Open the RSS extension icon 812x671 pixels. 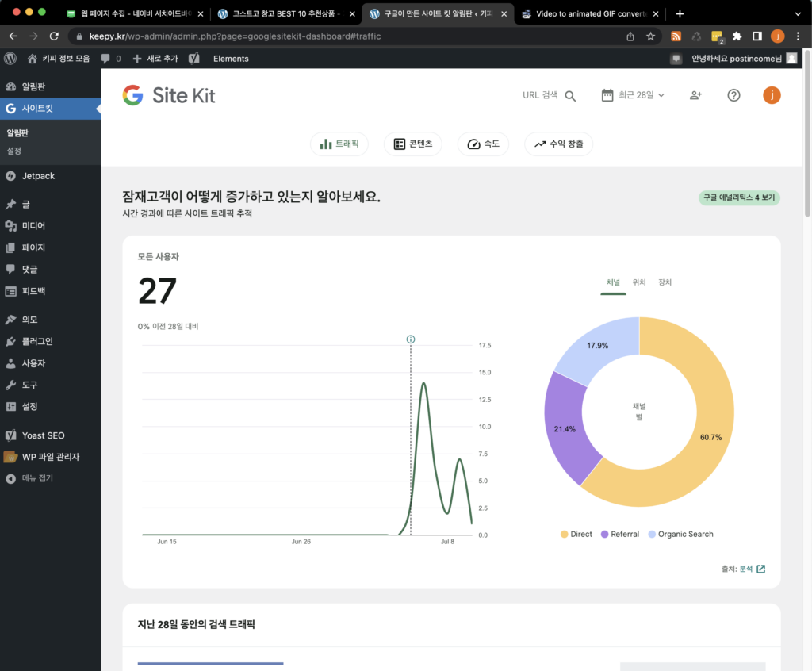coord(676,36)
